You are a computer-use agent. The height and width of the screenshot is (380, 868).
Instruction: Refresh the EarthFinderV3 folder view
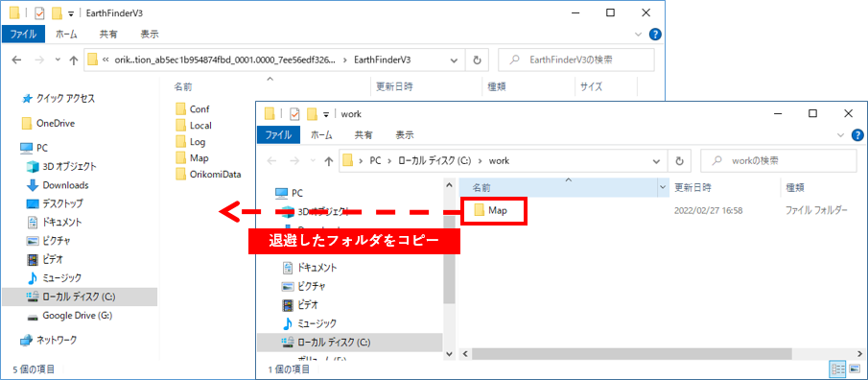click(477, 59)
